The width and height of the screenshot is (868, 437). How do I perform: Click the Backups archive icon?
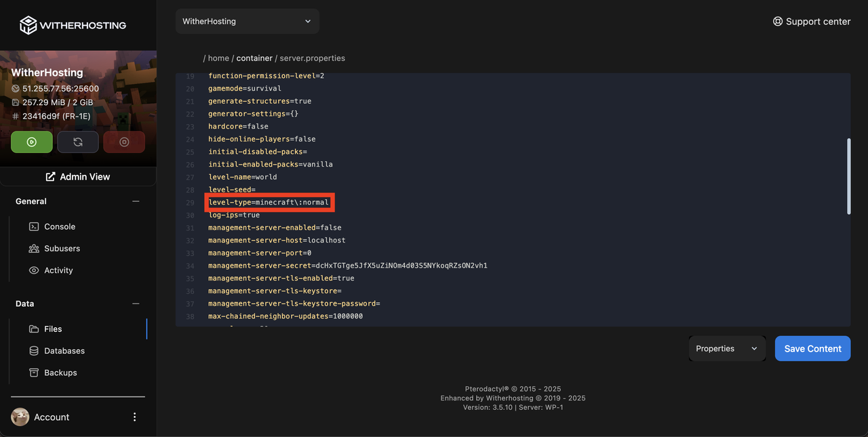pyautogui.click(x=34, y=373)
